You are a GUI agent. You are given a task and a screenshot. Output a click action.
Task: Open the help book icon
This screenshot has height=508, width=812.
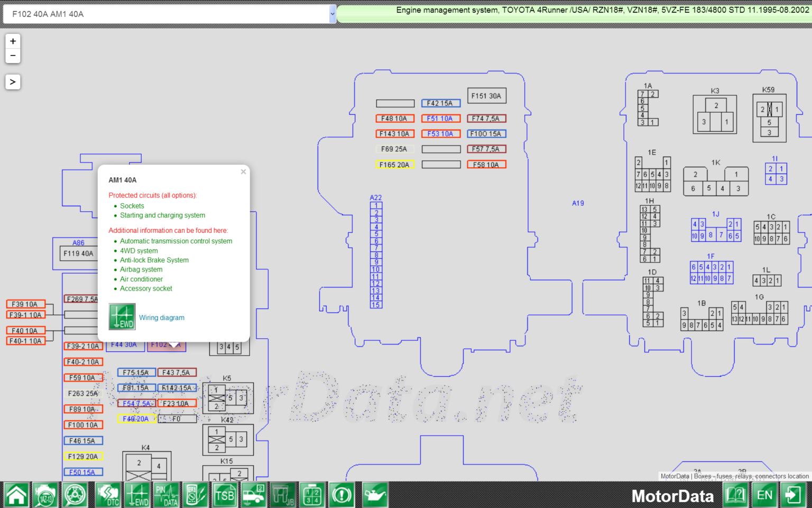click(735, 495)
